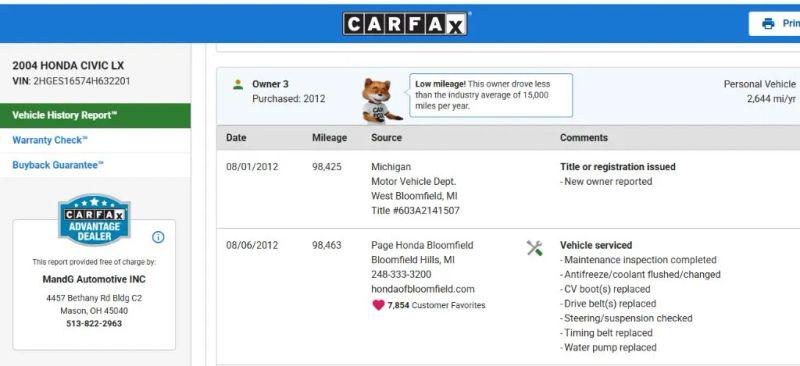Viewport: 800px width, 366px height.
Task: Click the wrench service icon
Action: coord(534,248)
